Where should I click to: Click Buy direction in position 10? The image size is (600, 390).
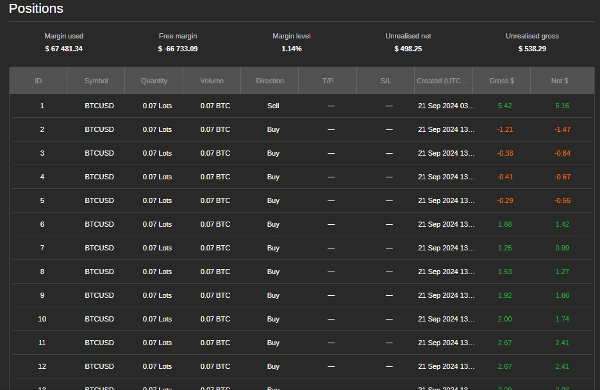pyautogui.click(x=273, y=319)
